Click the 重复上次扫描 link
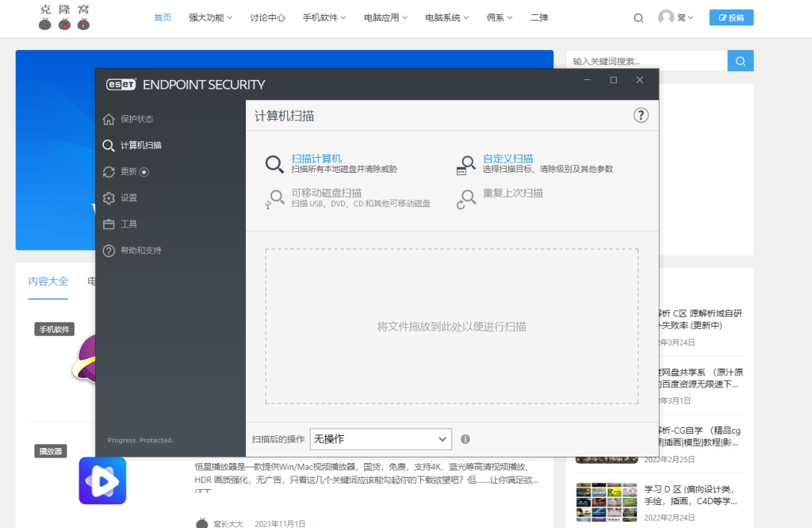Viewport: 812px width, 528px height. 513,193
